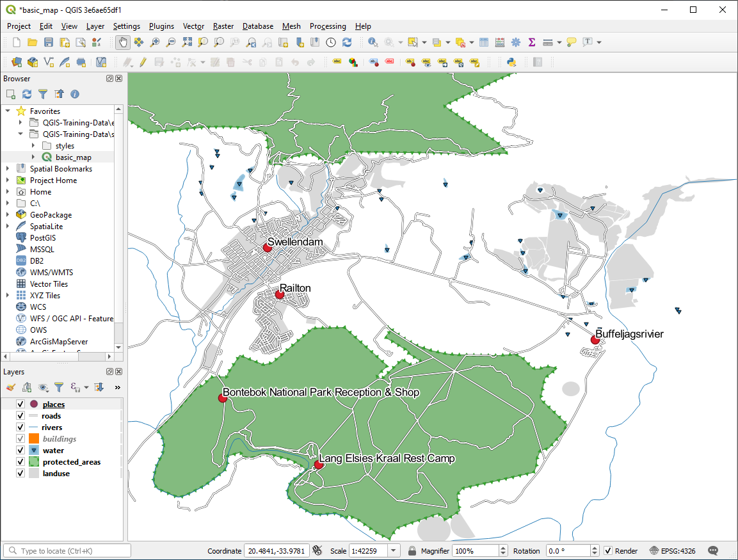Open the Processing menu
Viewport: 738px width, 560px height.
point(327,26)
